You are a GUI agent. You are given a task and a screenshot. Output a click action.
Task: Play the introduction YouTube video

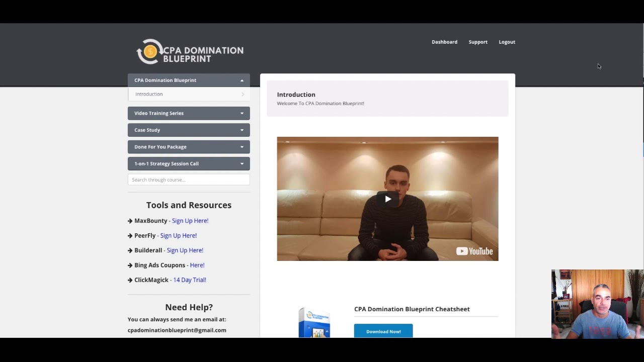click(387, 199)
